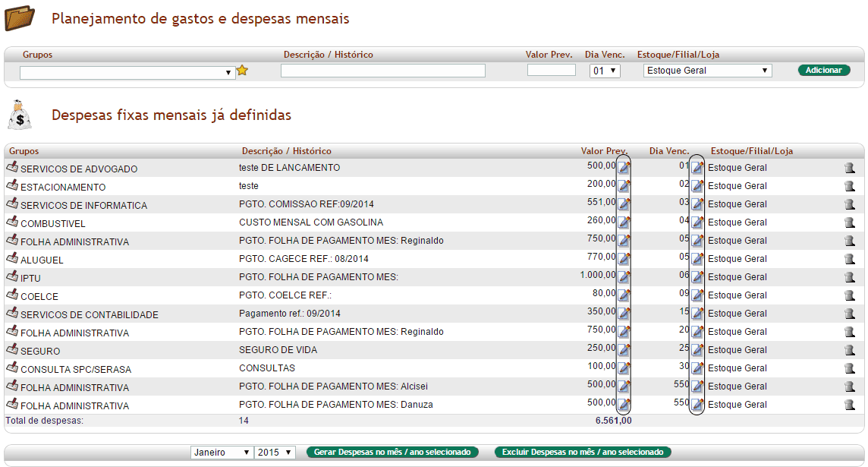
Task: Click the star icon beside Grupos dropdown
Action: [x=242, y=71]
